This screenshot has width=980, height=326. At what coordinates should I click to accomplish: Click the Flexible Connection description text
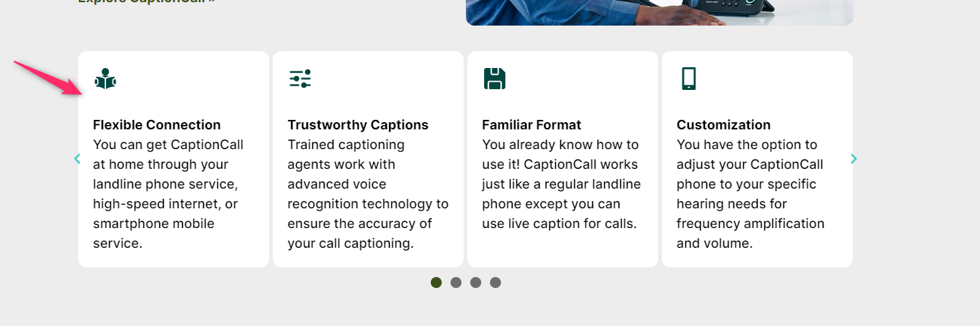tap(168, 194)
